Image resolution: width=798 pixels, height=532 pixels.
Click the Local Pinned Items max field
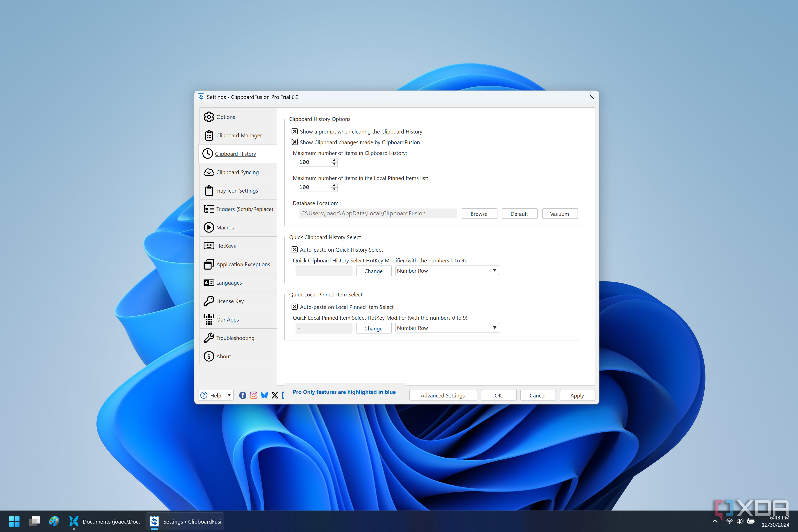click(315, 187)
